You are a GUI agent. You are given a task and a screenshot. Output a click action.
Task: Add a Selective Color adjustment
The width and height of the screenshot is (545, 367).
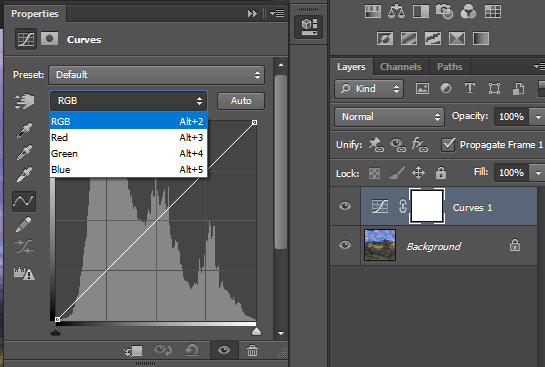click(x=457, y=39)
